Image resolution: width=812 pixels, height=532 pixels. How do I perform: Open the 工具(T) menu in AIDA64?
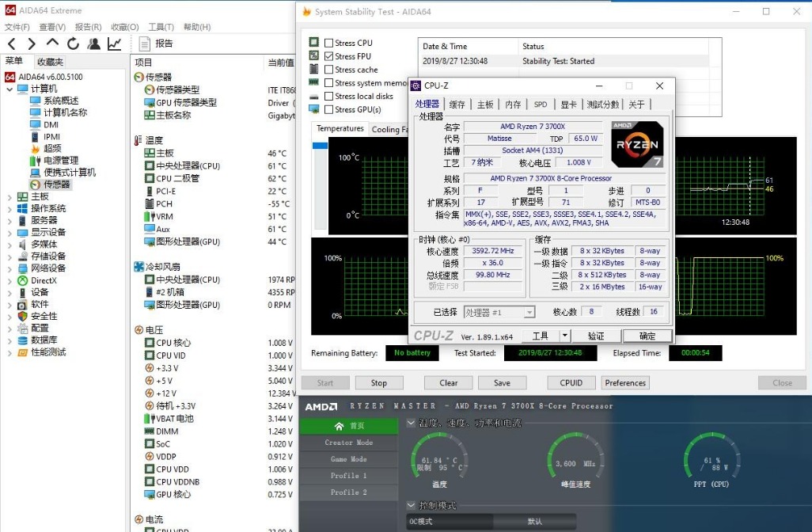pos(161,27)
